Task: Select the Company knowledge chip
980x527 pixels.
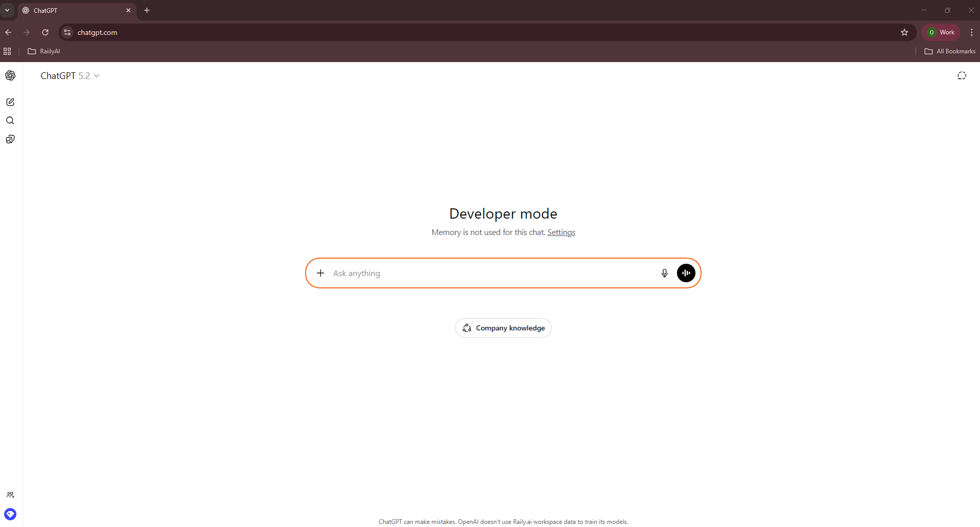Action: pos(503,328)
